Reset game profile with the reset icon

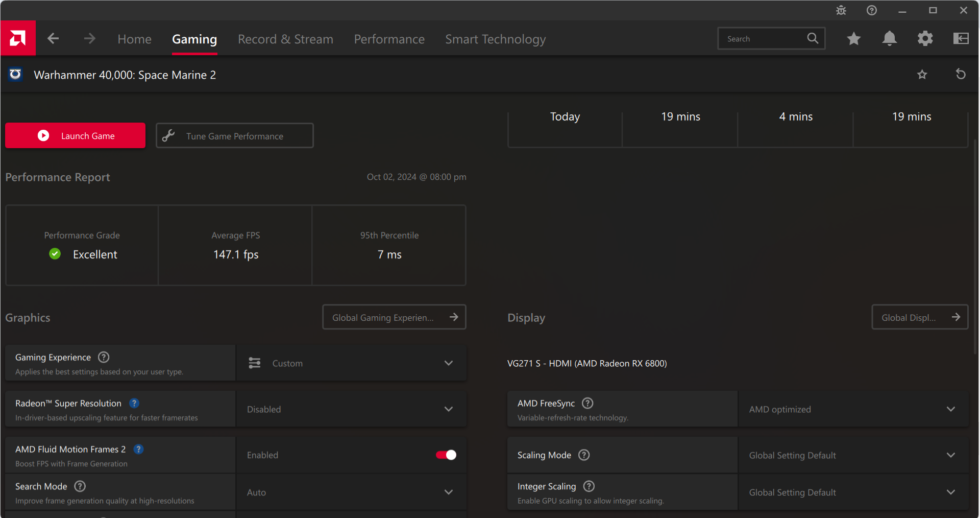(960, 75)
